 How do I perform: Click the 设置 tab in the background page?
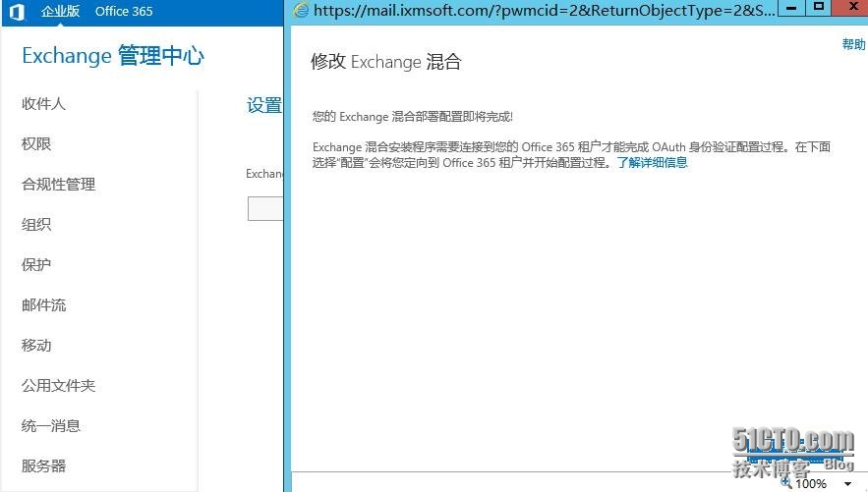coord(264,105)
